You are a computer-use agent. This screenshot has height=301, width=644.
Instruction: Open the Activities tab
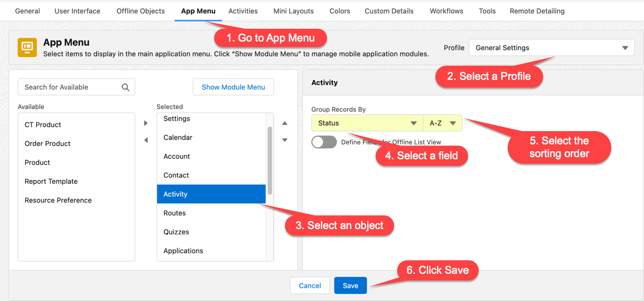click(243, 11)
